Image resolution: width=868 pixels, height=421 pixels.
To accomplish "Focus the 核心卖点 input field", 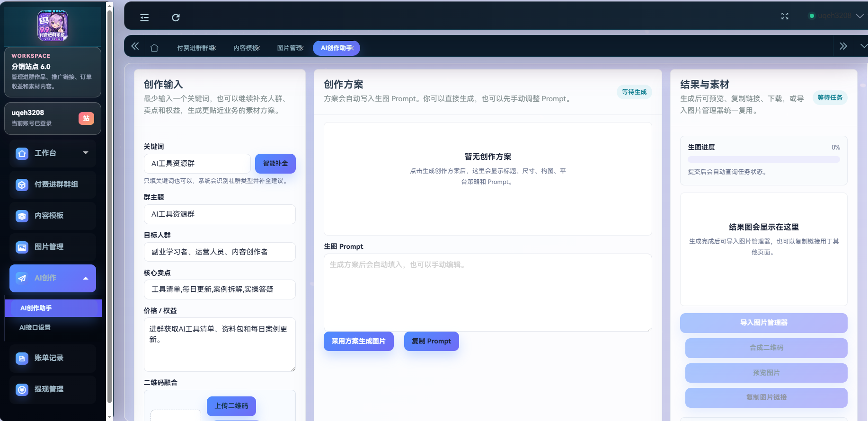I will point(220,289).
